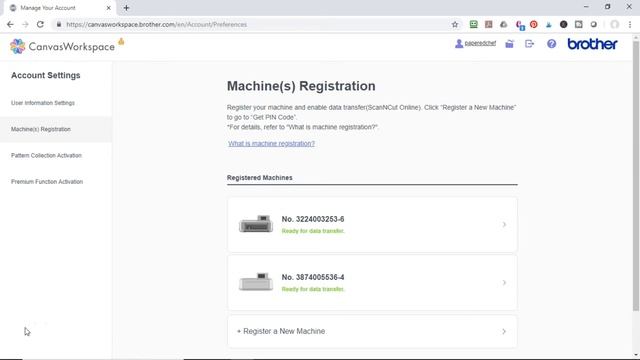Bookmark this page with star icon
Viewport: 640px width, 360px height.
pyautogui.click(x=455, y=24)
